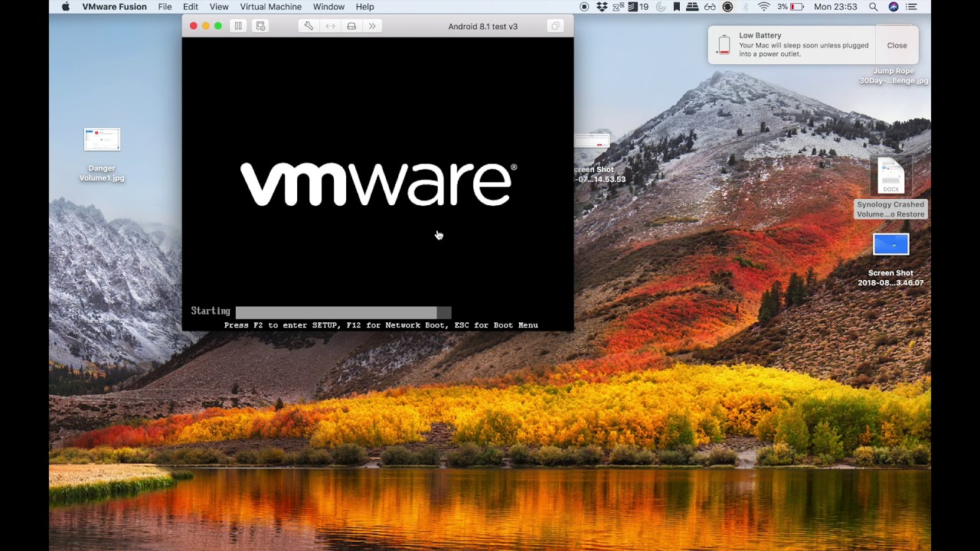Open the Todoist icon showing 19
The width and height of the screenshot is (980, 551).
click(639, 7)
